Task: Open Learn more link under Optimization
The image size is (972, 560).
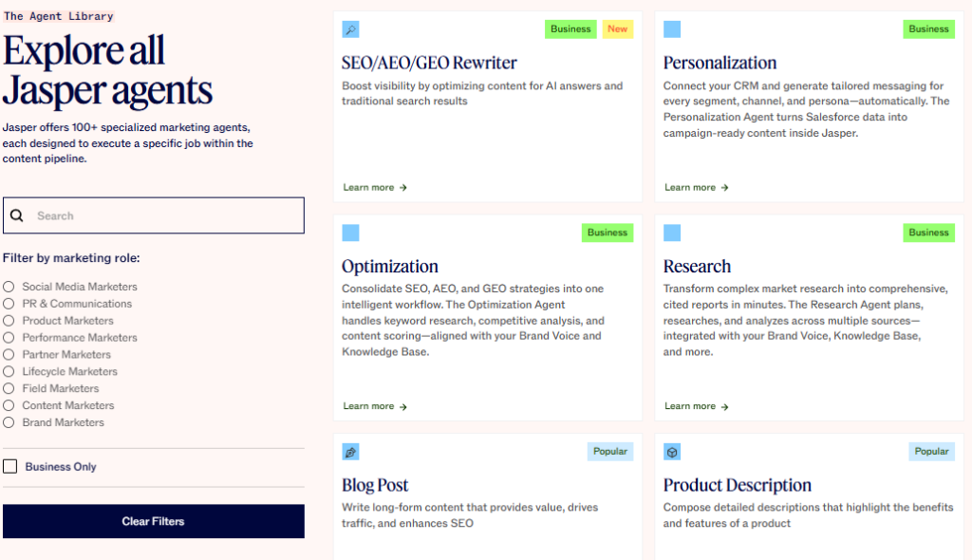Action: [x=374, y=406]
